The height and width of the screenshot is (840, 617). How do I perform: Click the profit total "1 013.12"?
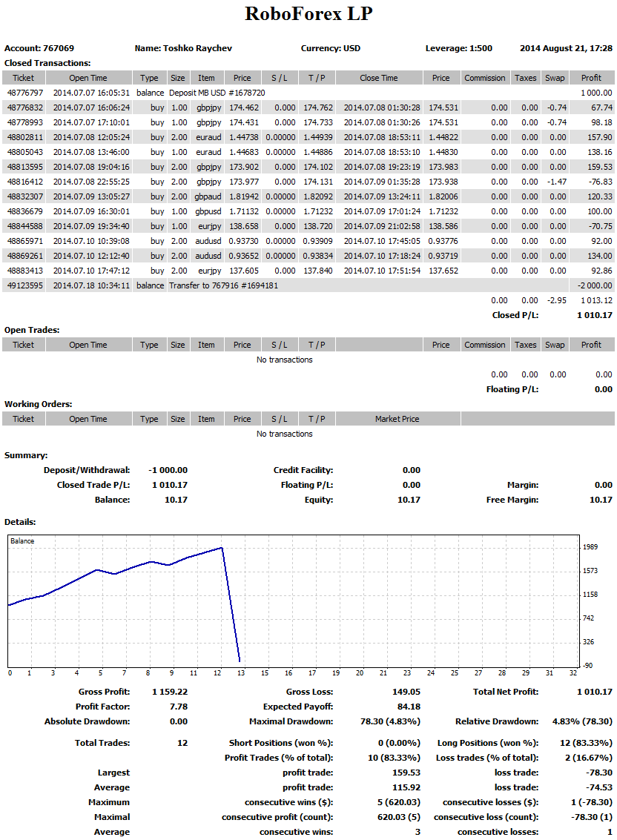596,300
